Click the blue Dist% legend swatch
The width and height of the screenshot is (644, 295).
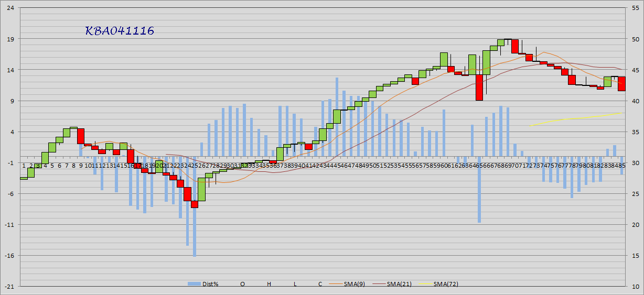coord(195,284)
